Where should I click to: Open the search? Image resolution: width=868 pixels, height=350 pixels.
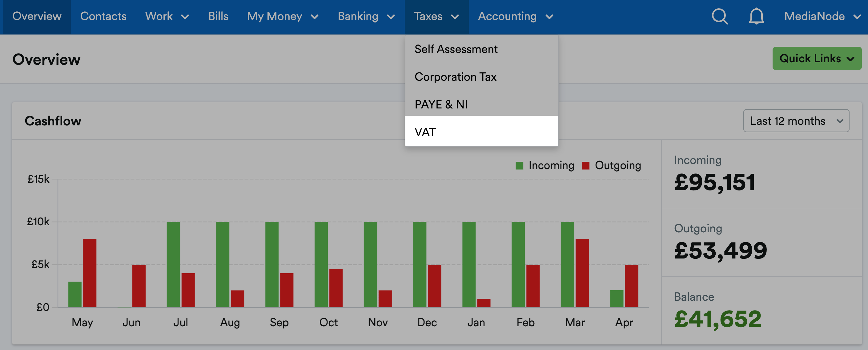pos(719,16)
